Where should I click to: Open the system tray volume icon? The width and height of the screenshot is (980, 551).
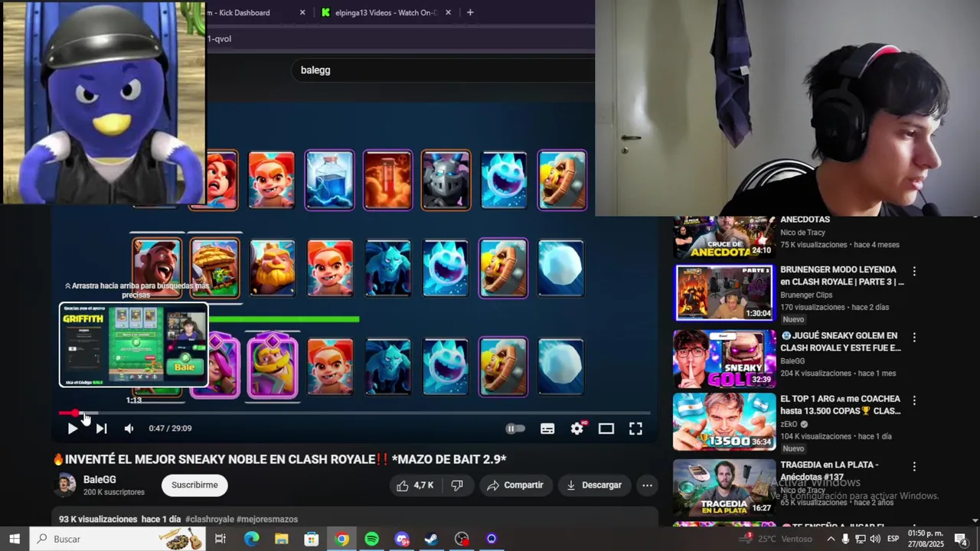[874, 539]
